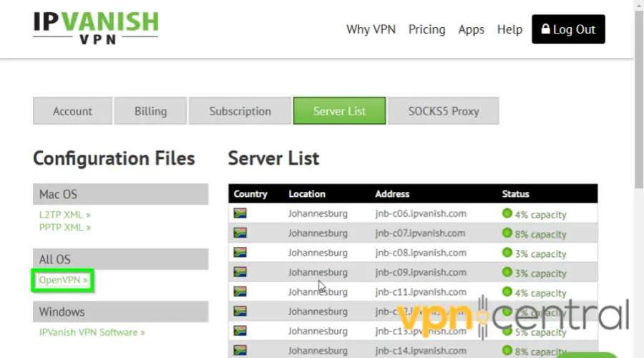
Task: Click "4% capacity" in jnb-c06 row
Action: (x=540, y=215)
